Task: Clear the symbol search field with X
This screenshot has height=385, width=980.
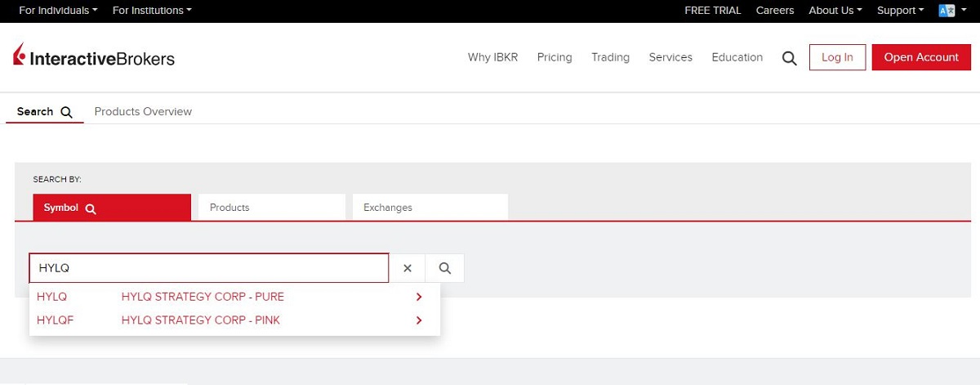Action: coord(408,268)
